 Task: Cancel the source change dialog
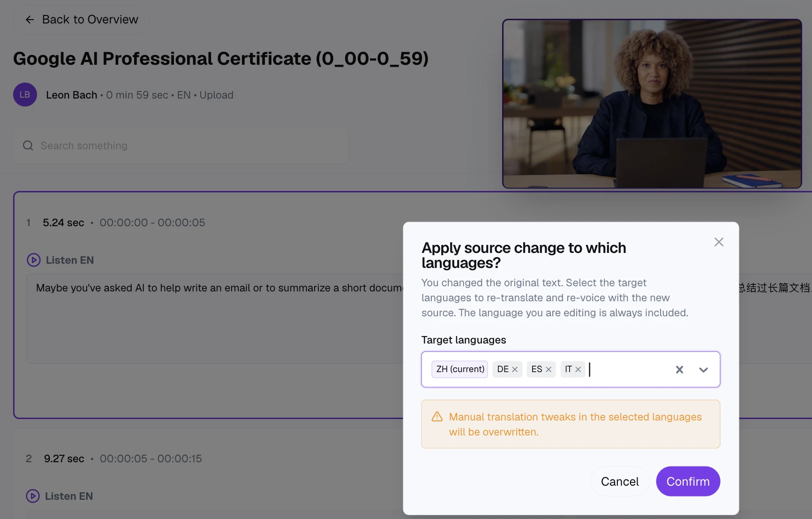(x=620, y=481)
